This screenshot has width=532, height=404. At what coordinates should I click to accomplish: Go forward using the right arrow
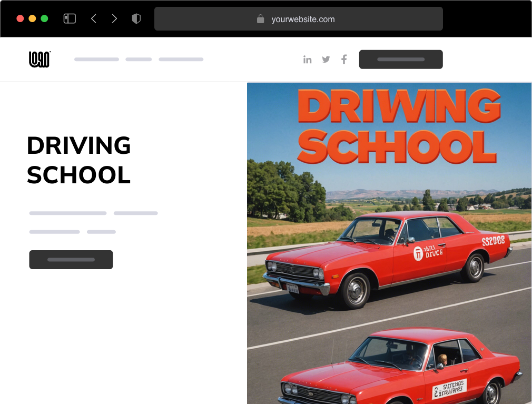click(114, 19)
